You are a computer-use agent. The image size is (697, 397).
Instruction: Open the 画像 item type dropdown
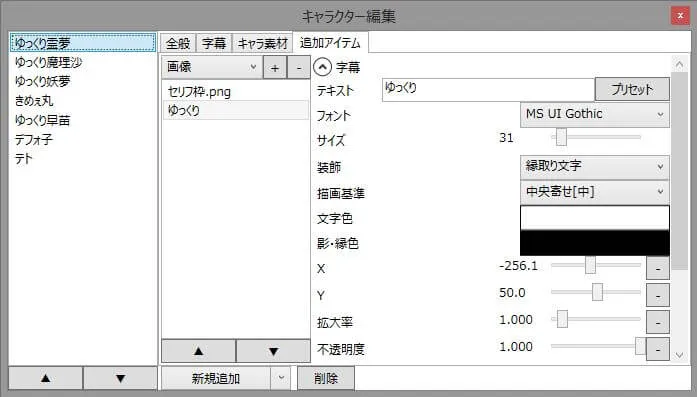coord(212,67)
